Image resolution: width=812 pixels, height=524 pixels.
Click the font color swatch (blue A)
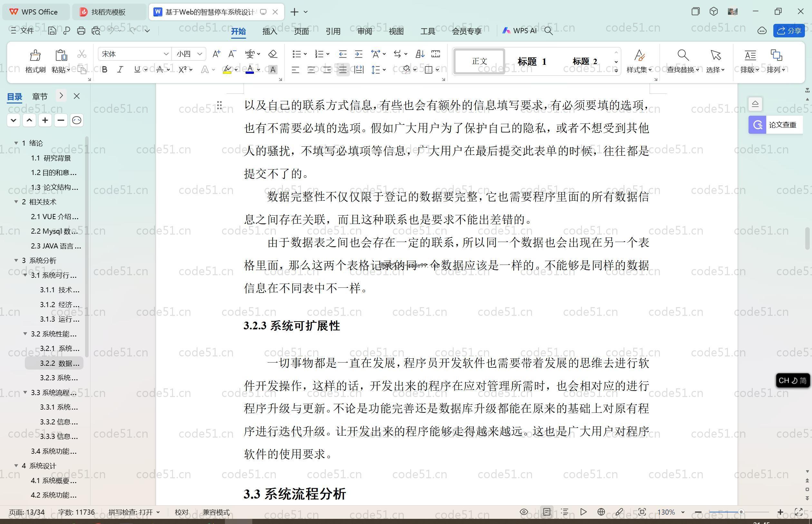pos(250,69)
